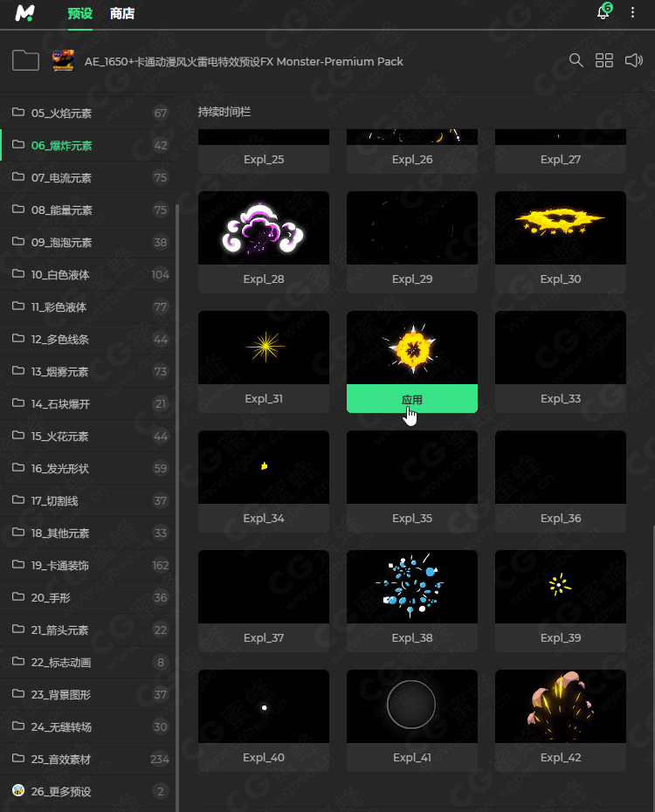Click the Motion Bro logo icon
Image resolution: width=655 pixels, height=812 pixels.
click(x=24, y=13)
